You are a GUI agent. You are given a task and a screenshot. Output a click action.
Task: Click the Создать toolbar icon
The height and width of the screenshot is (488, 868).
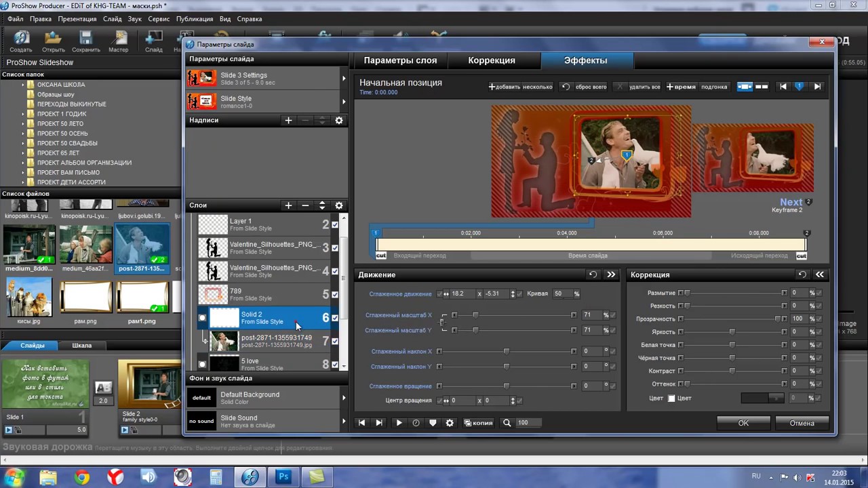tap(21, 38)
